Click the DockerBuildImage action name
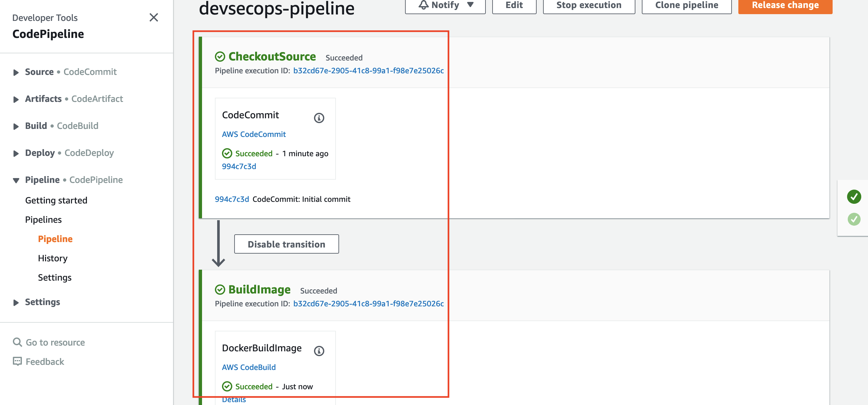The image size is (868, 405). coord(262,348)
